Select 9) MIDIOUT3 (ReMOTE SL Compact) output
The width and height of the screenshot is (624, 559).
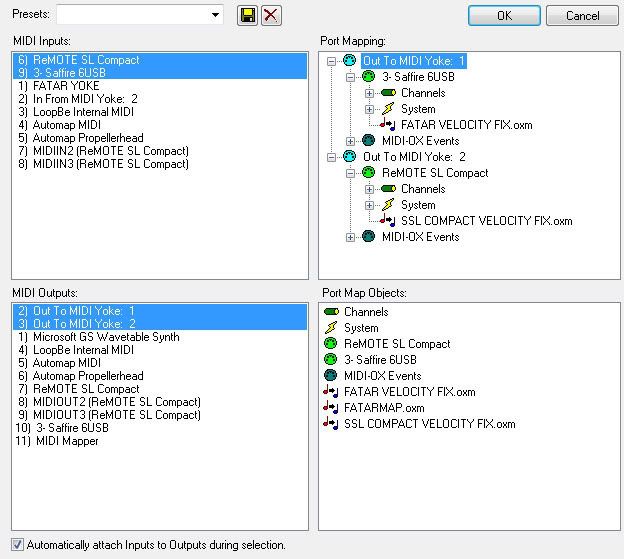160,415
